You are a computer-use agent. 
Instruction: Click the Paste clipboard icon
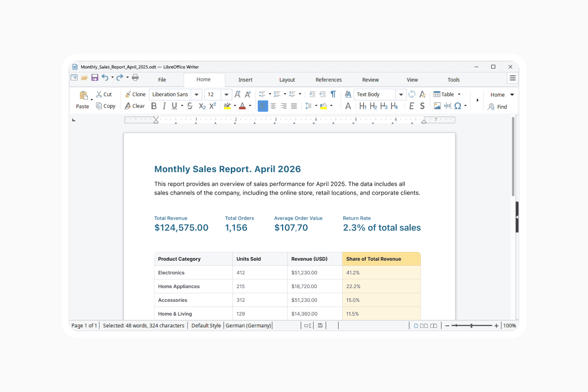[x=83, y=96]
